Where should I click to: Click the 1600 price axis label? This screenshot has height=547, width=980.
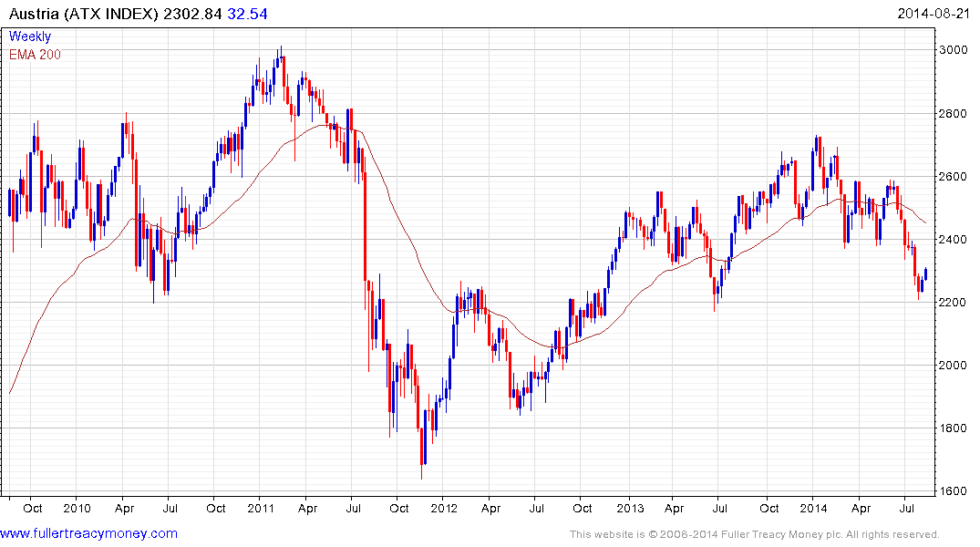click(954, 490)
